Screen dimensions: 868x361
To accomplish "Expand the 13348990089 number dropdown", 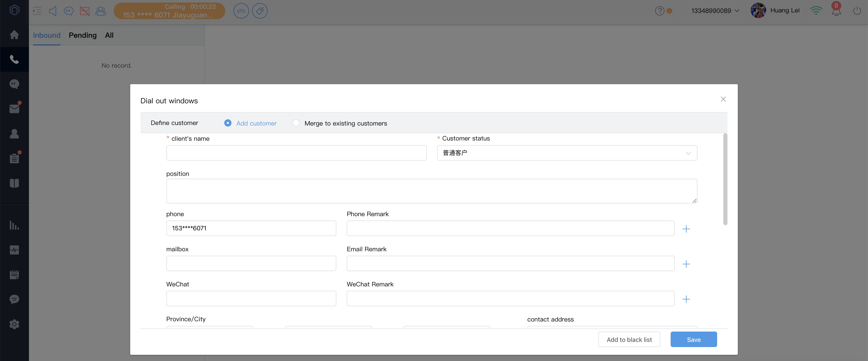I will point(715,11).
